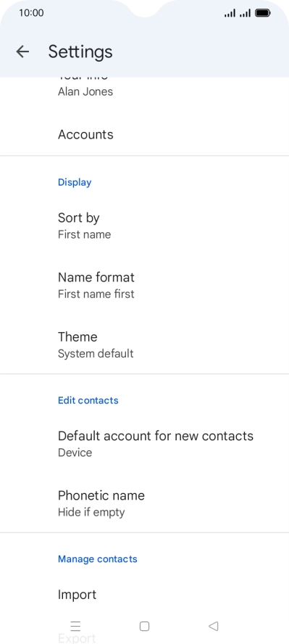The height and width of the screenshot is (644, 289).
Task: Tap the first signal strength indicator
Action: pos(230,14)
